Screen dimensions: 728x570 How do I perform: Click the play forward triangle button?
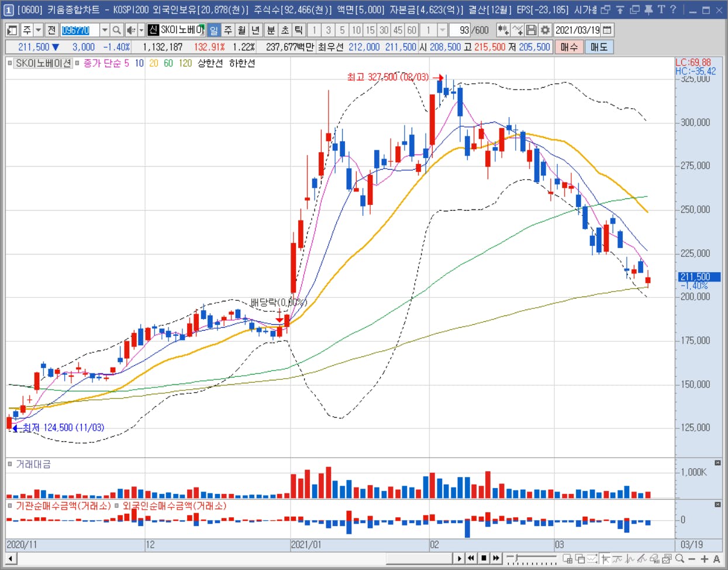460,558
